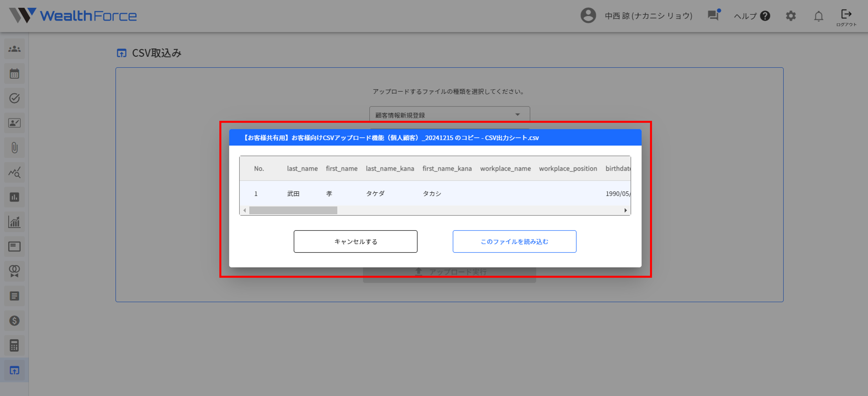The image size is (868, 396).
Task: Open the calendar icon in sidebar
Action: [x=14, y=74]
